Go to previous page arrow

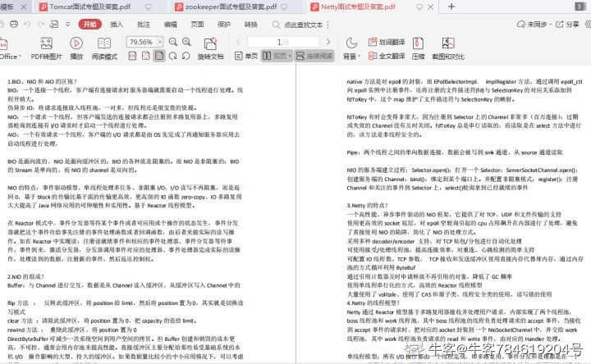[238, 42]
